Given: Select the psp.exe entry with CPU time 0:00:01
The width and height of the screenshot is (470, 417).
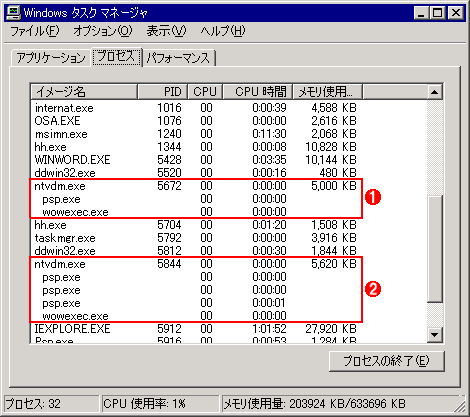Looking at the screenshot, I should tap(196, 303).
